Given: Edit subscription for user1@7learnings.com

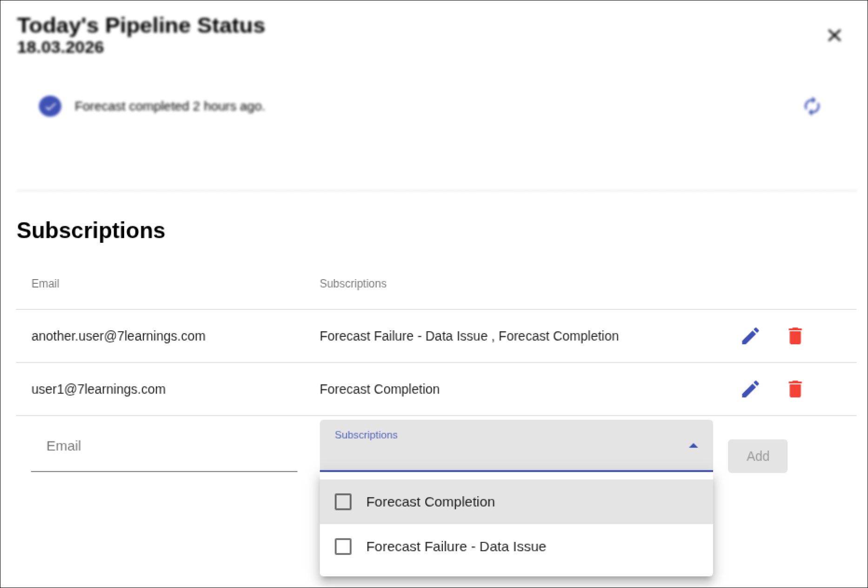Looking at the screenshot, I should click(750, 389).
